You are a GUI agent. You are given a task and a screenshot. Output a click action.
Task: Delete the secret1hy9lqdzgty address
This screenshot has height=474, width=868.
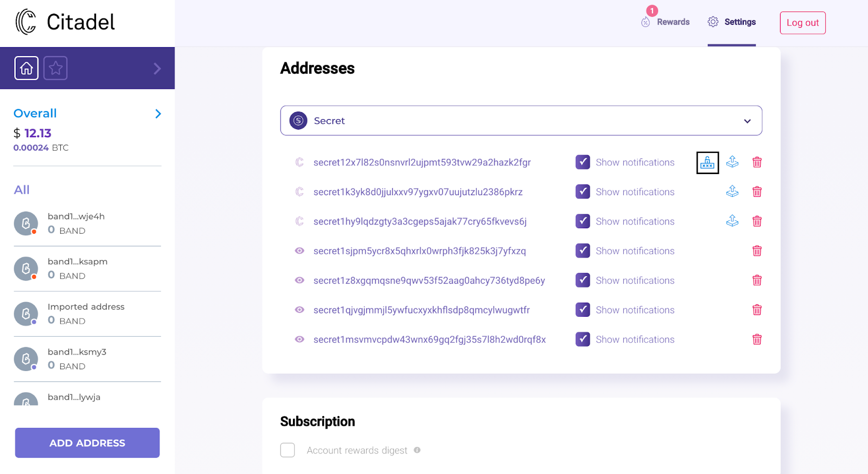(757, 221)
